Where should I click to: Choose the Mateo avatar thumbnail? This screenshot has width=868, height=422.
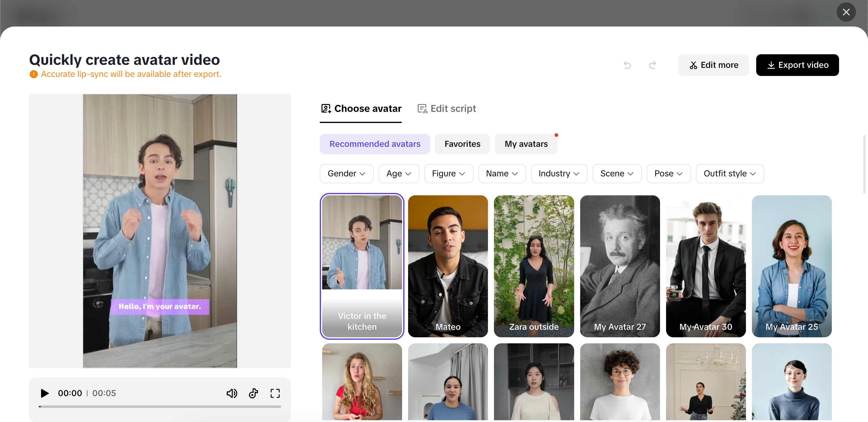pyautogui.click(x=448, y=266)
